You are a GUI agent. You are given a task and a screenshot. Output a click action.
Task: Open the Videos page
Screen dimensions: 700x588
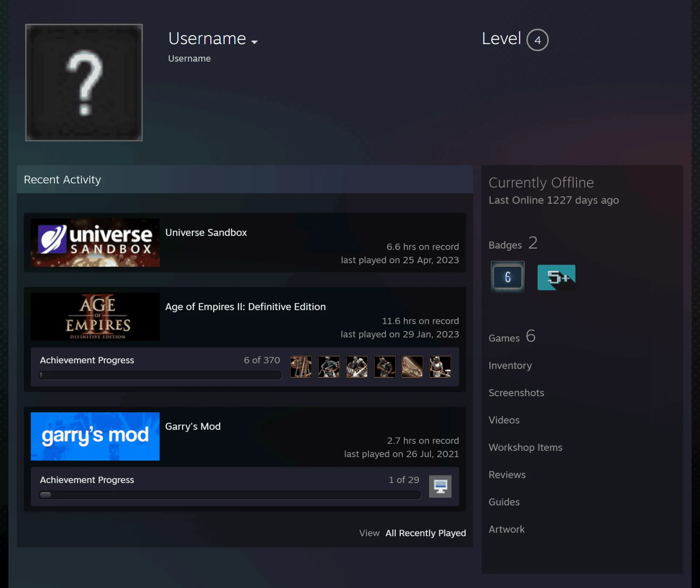click(504, 420)
